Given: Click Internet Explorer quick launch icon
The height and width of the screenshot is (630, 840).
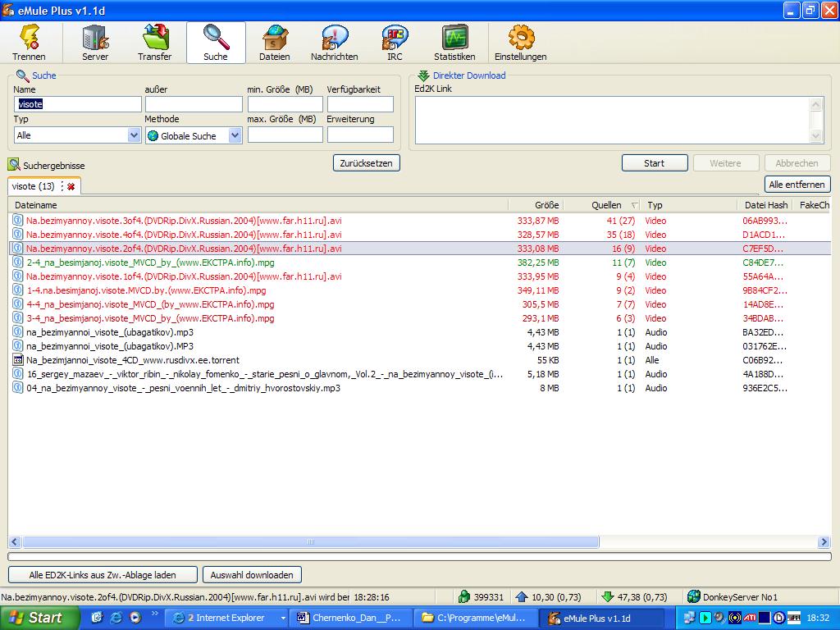Looking at the screenshot, I should pyautogui.click(x=116, y=617).
